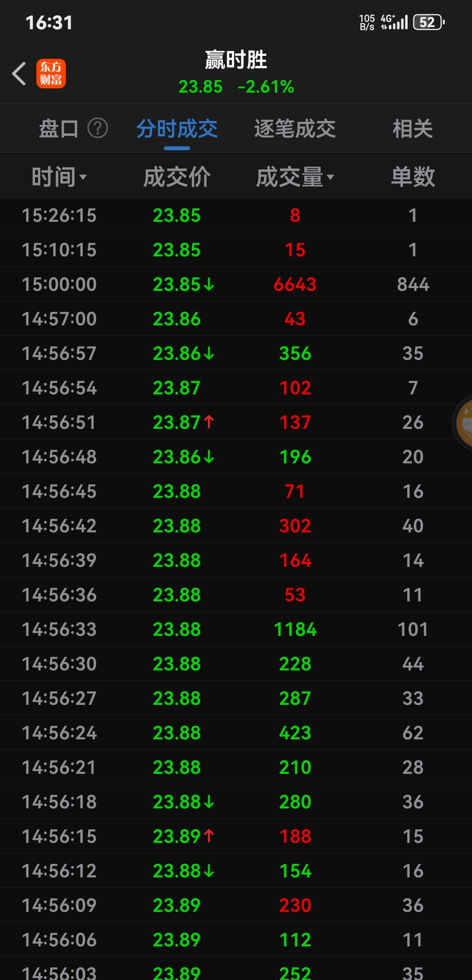This screenshot has height=980, width=472.
Task: Open the 东方财富 orange logo icon
Action: coord(51,73)
